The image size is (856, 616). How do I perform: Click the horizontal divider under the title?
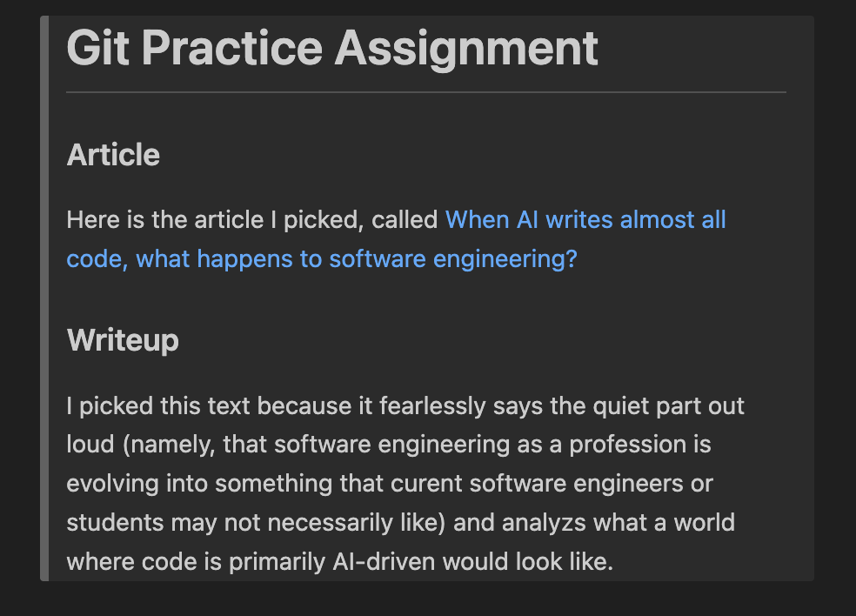426,91
